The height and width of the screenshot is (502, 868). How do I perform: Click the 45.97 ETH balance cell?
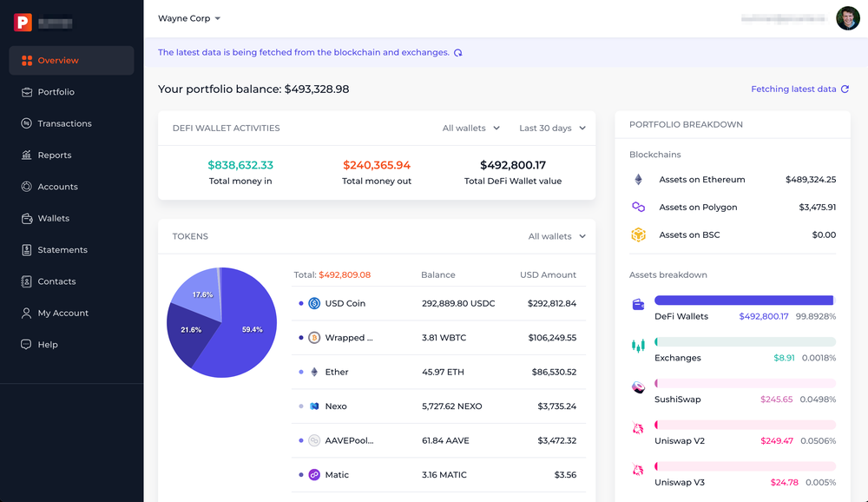click(x=443, y=373)
